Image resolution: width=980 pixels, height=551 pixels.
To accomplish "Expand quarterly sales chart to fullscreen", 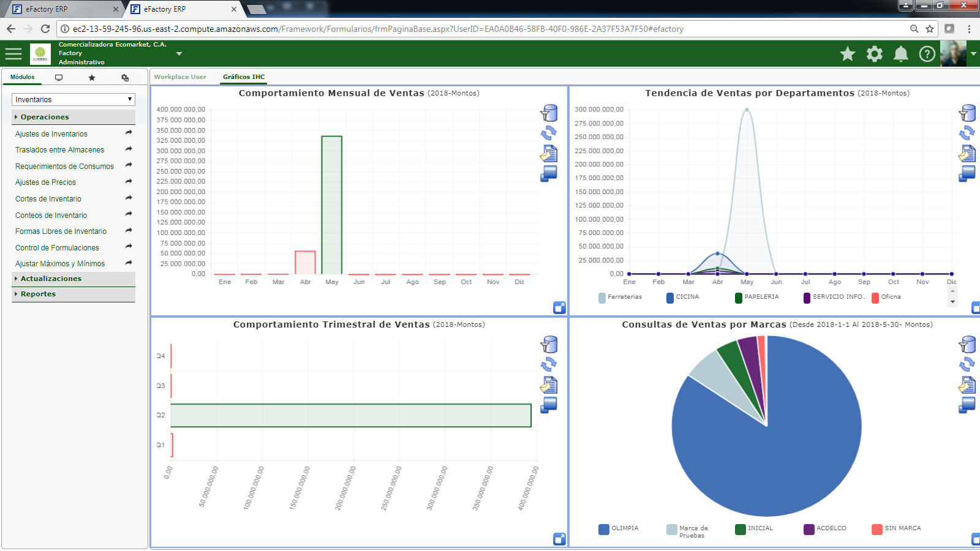I will click(x=559, y=539).
